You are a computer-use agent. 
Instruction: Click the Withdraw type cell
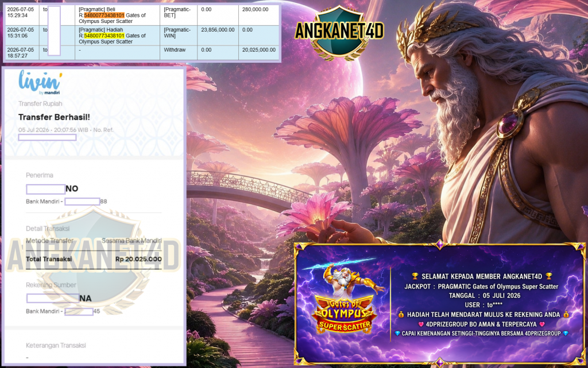point(179,52)
